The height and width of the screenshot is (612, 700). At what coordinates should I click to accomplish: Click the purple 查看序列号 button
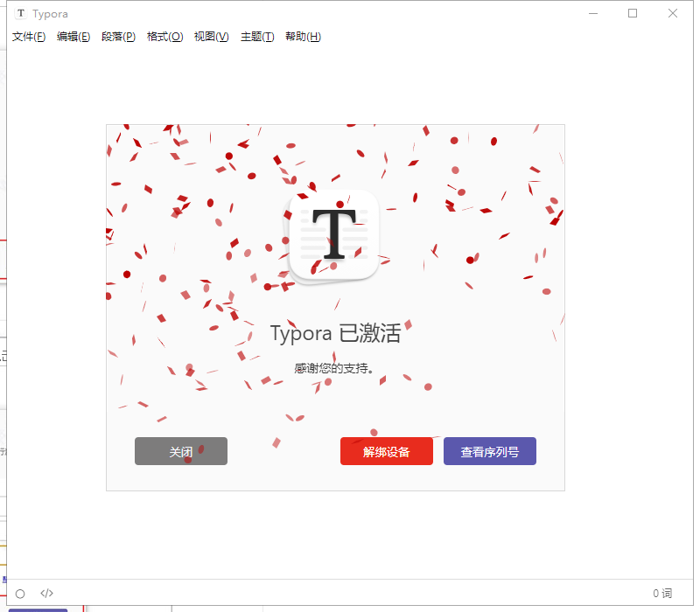tap(490, 451)
